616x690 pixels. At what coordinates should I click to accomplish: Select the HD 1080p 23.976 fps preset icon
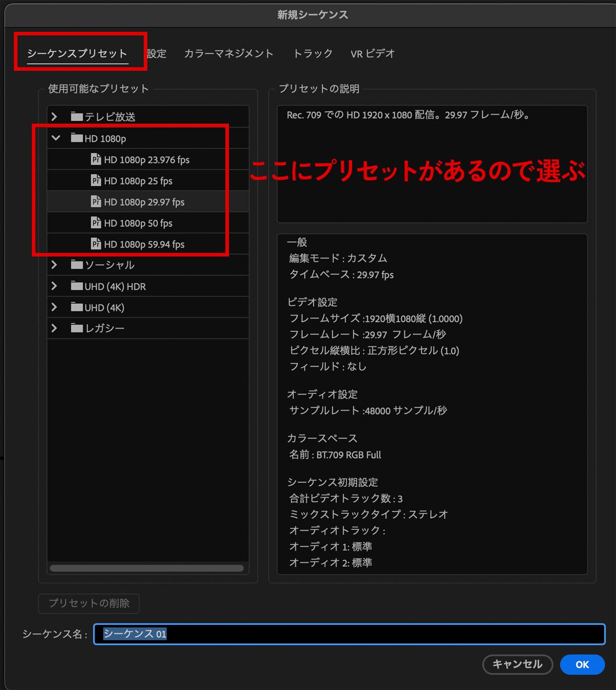tap(96, 160)
